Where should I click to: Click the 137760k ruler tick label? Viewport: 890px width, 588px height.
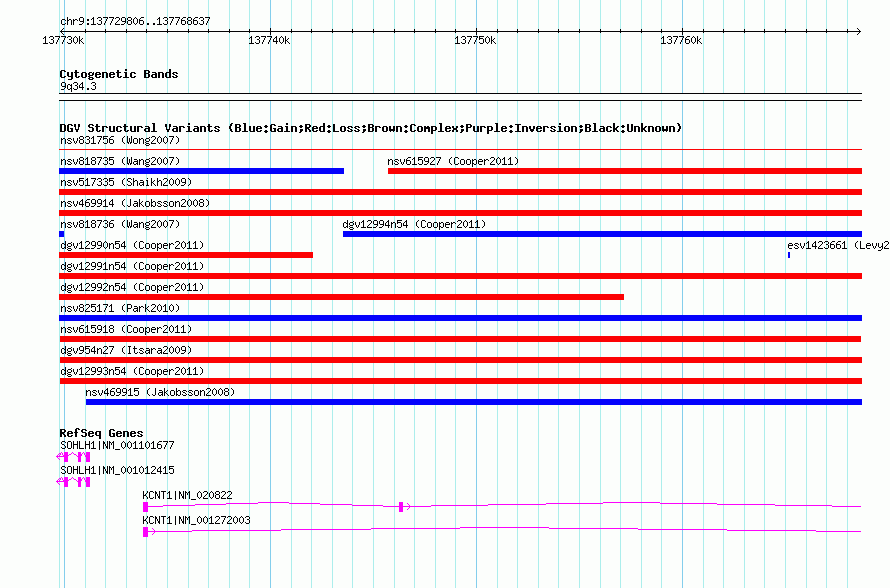coord(681,40)
